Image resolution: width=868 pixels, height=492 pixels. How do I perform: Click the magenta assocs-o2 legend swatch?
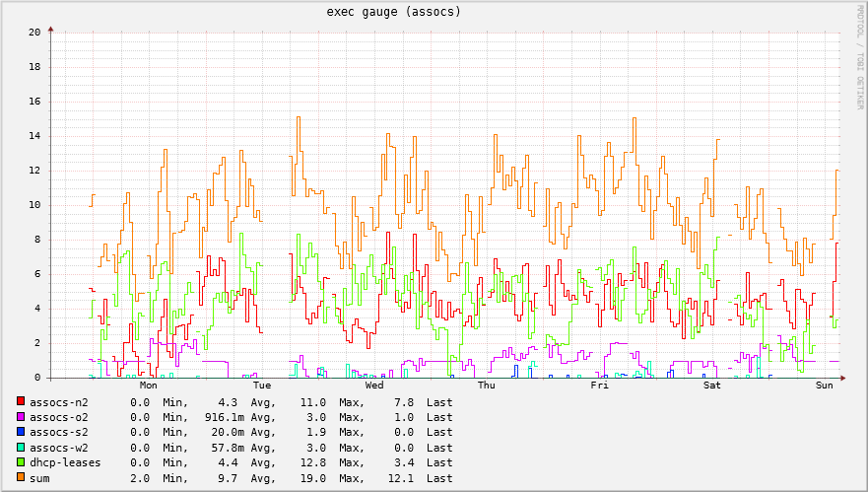21,417
